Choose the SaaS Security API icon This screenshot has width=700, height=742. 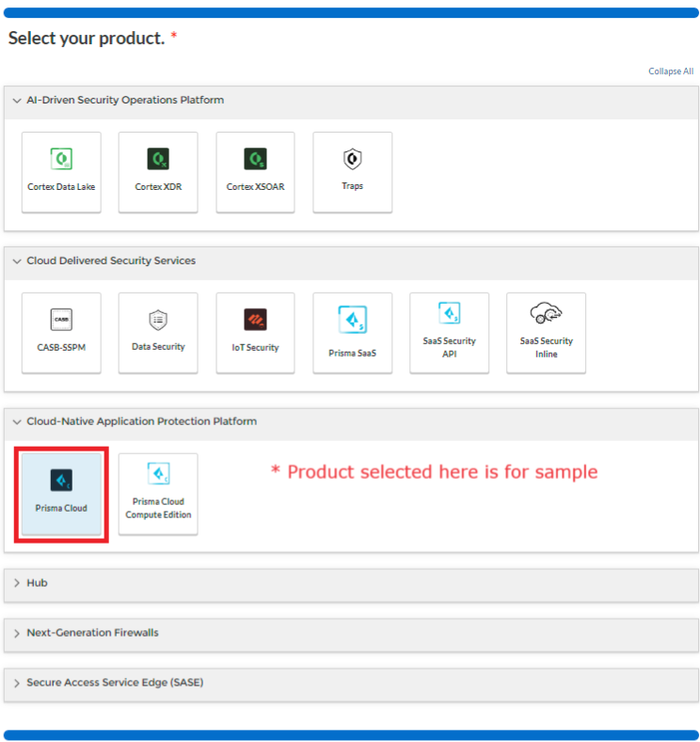(x=449, y=313)
